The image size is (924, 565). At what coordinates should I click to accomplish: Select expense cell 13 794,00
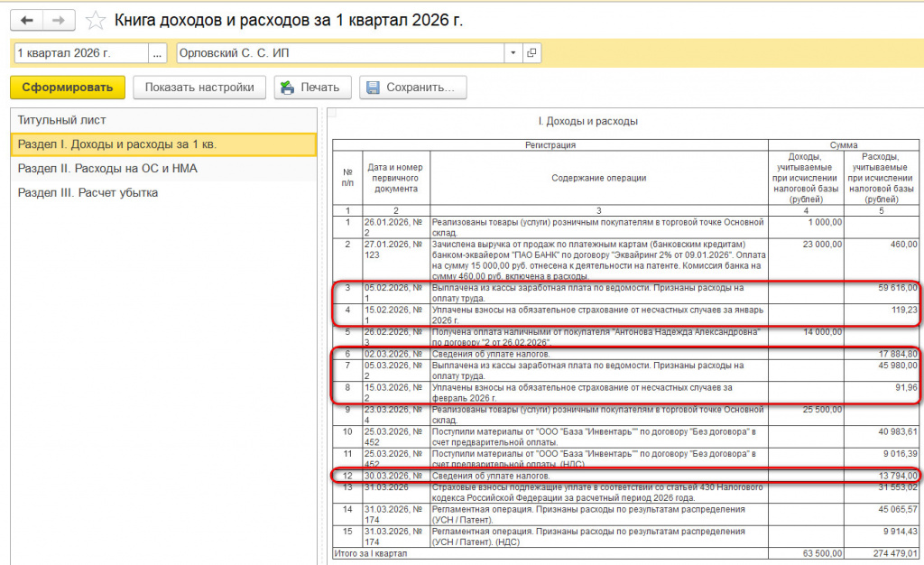tap(882, 476)
